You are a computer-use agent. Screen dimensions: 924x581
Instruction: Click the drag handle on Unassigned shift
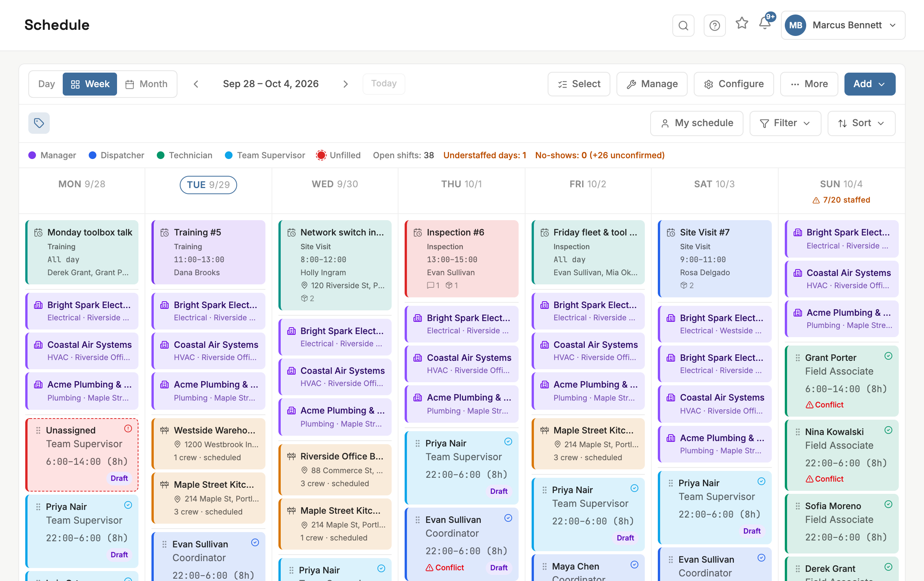[x=38, y=430]
